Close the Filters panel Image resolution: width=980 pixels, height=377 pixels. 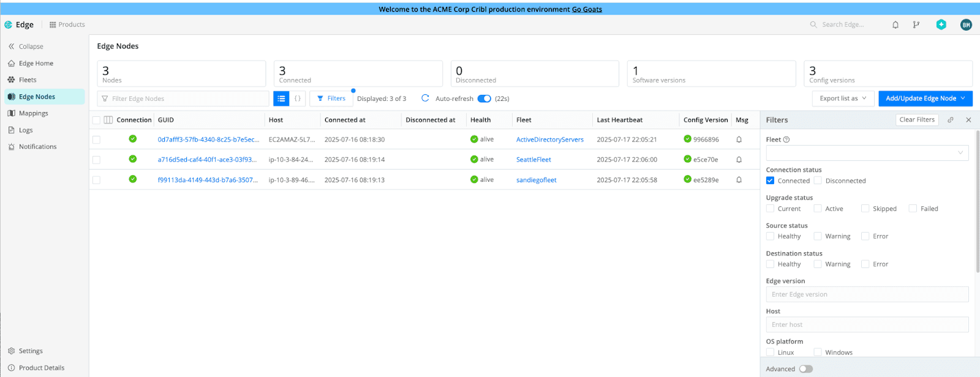click(968, 120)
